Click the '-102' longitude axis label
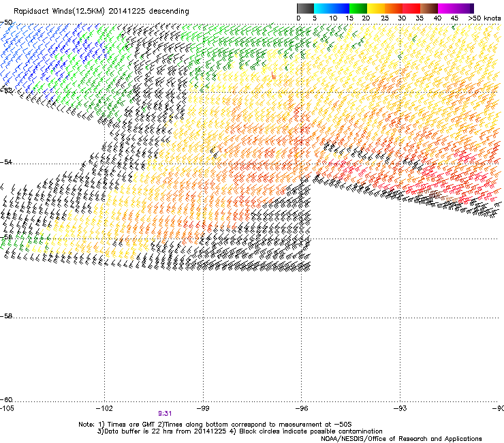 click(104, 408)
